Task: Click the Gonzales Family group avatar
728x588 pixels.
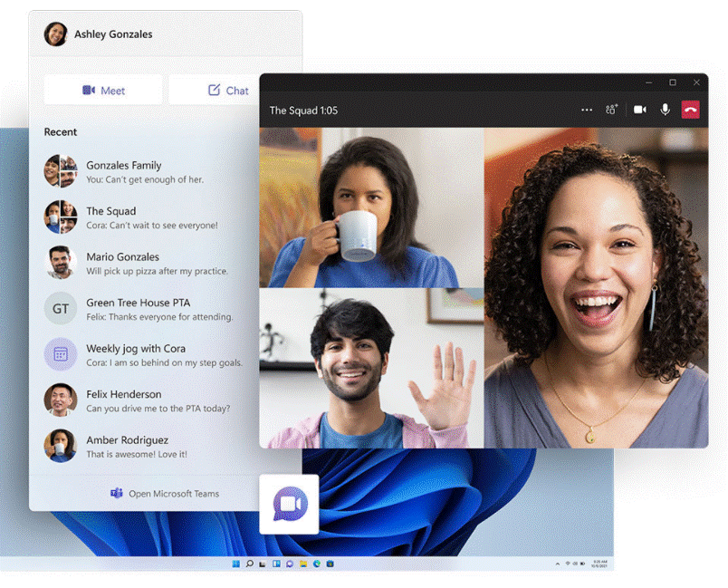Action: [x=61, y=171]
